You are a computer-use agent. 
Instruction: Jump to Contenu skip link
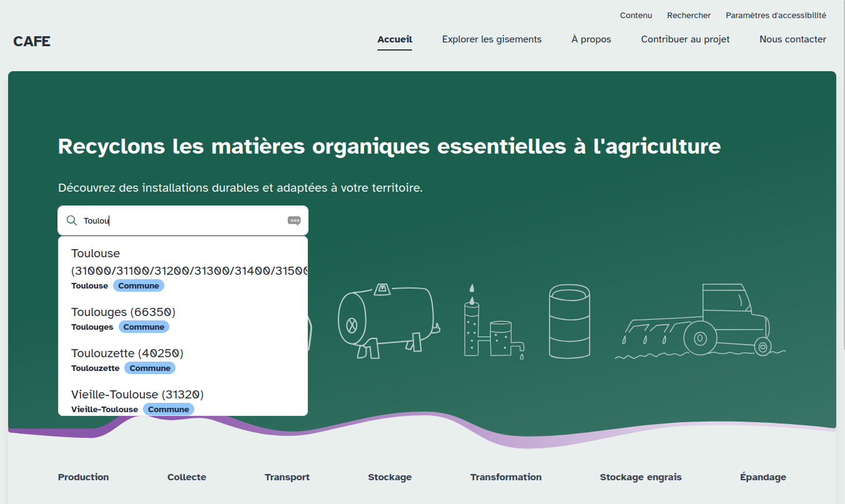click(636, 16)
